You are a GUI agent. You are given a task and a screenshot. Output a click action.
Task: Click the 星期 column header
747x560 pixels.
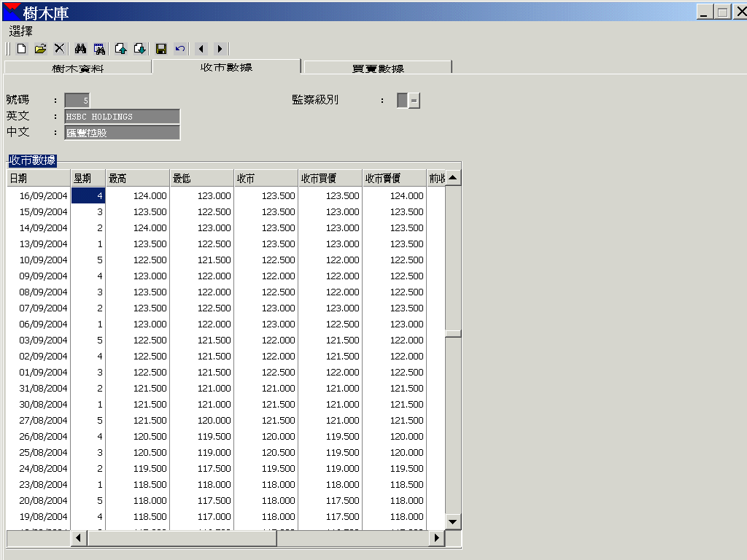88,178
